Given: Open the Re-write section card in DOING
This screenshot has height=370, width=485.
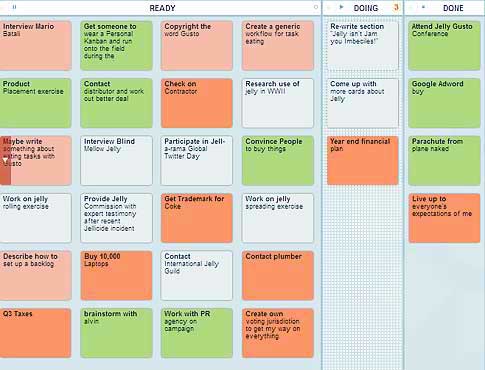Looking at the screenshot, I should (363, 46).
